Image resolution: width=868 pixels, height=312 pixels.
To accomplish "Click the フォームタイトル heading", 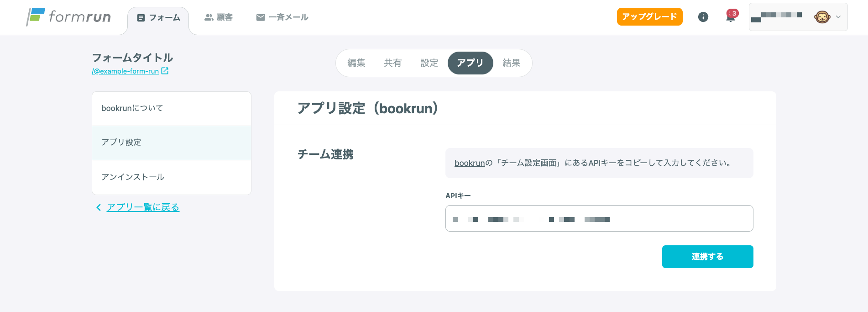I will 132,58.
